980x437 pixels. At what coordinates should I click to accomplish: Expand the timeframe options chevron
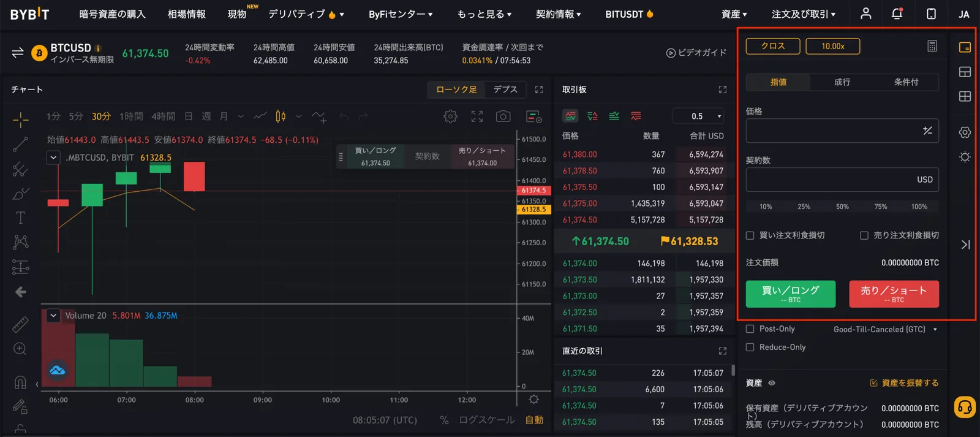tap(241, 116)
